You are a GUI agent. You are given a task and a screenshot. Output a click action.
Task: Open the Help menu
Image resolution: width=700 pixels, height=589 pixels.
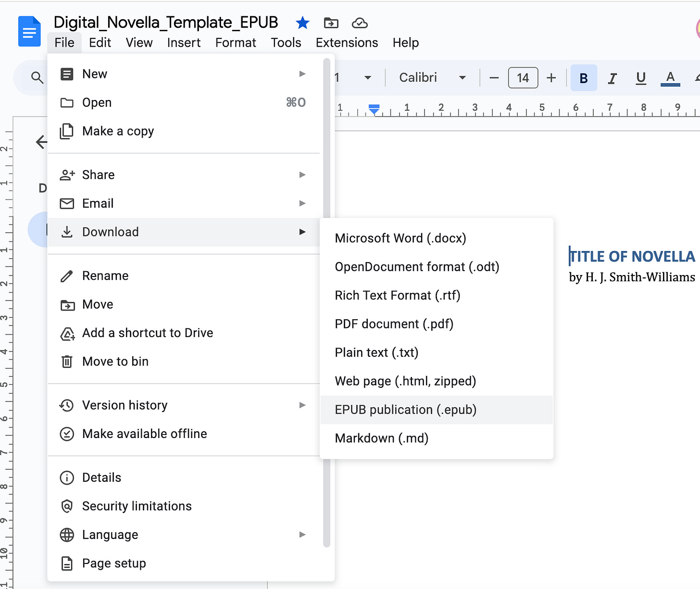405,43
